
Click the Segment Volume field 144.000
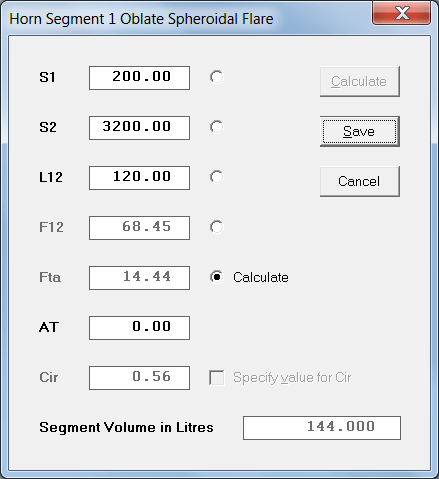click(x=322, y=428)
